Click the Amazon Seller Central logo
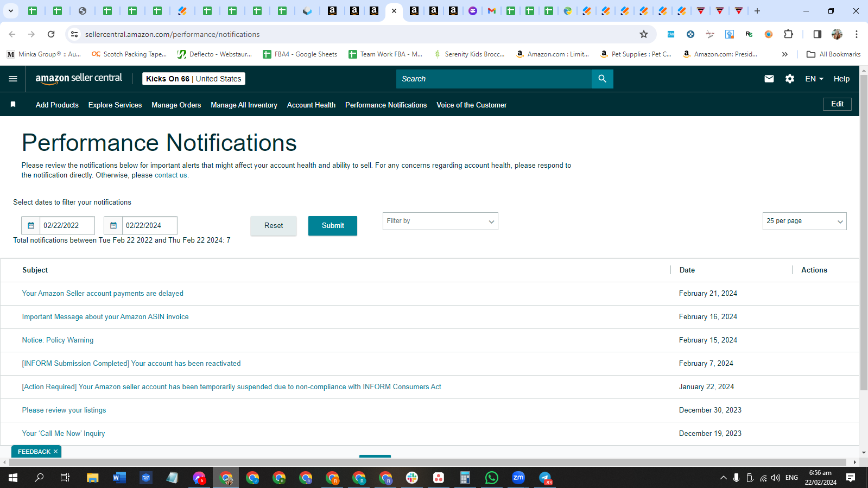This screenshot has width=868, height=488. (x=79, y=79)
